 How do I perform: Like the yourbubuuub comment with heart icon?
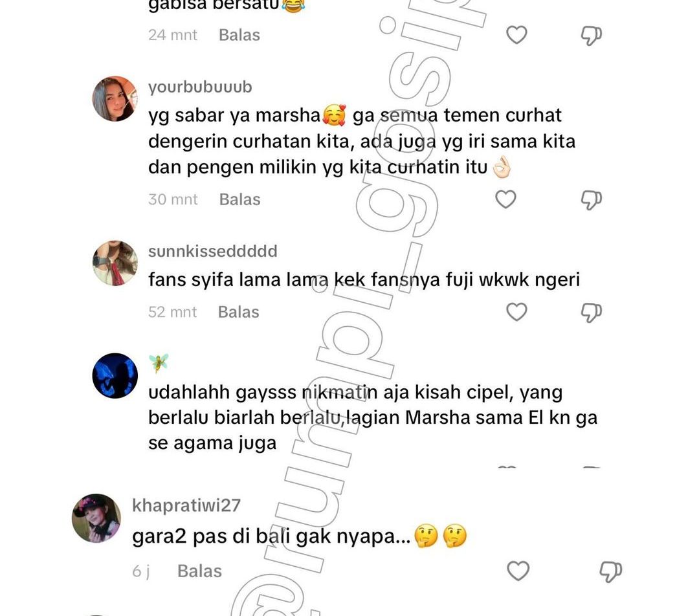[505, 199]
